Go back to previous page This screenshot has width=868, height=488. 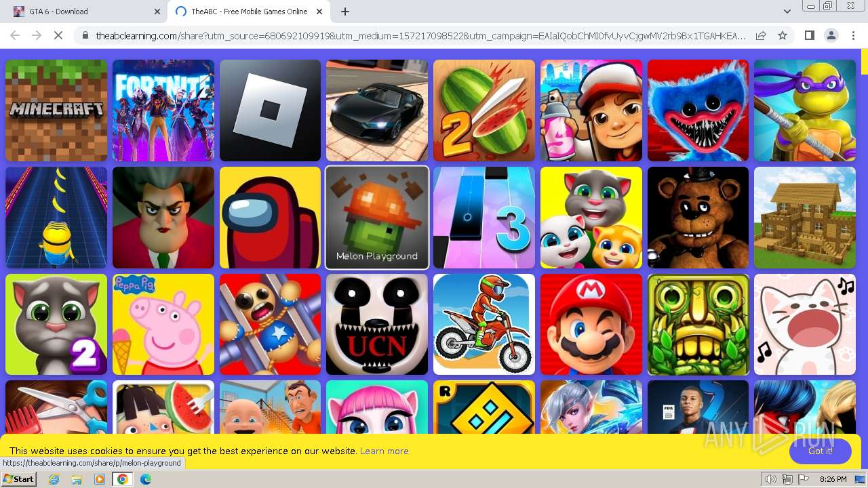(x=15, y=35)
